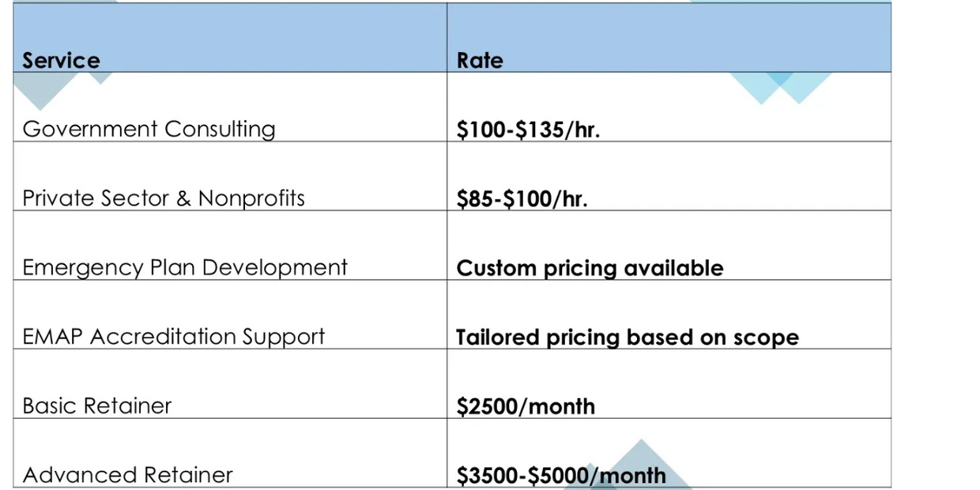Select the $85-$100/hr. rate cell
Screen dimensions: 980x490
pyautogui.click(x=522, y=198)
